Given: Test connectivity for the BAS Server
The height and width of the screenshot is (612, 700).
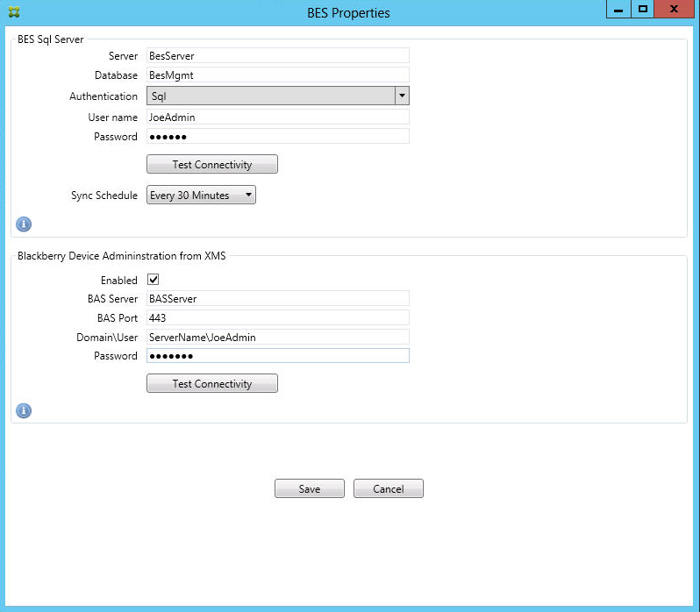Looking at the screenshot, I should [211, 384].
